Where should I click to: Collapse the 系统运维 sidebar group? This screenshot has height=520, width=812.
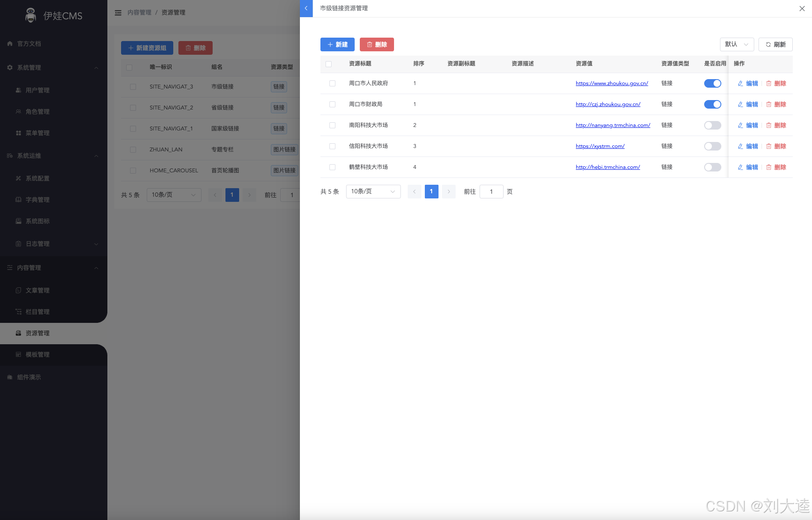[53, 156]
